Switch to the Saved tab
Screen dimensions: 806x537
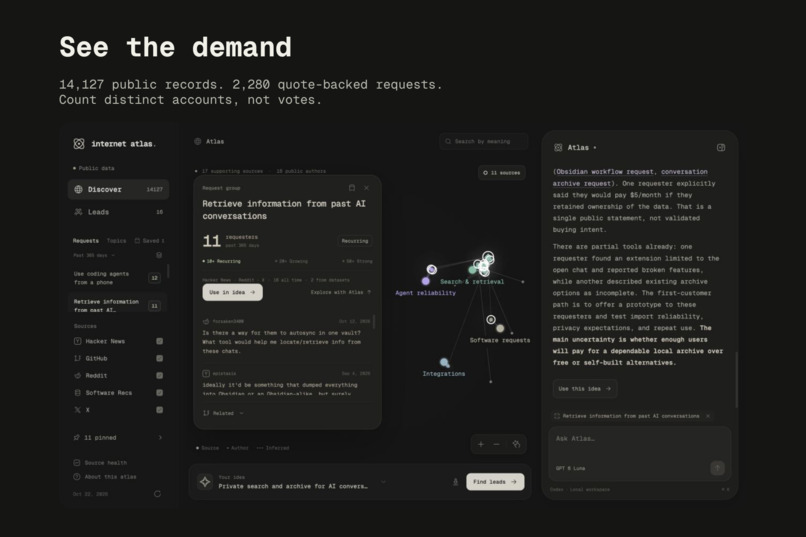[x=150, y=240]
